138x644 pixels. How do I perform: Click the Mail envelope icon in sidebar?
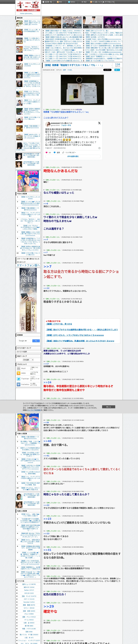(18, 368)
